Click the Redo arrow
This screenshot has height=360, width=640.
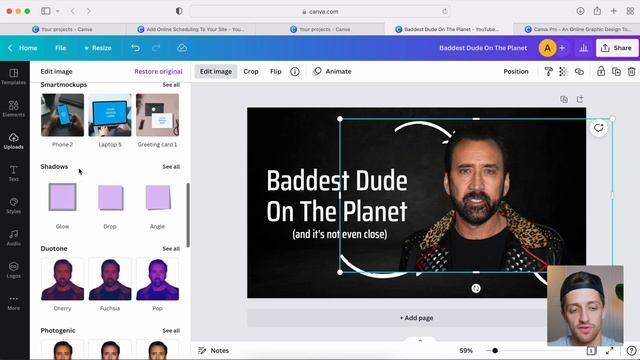[156, 48]
